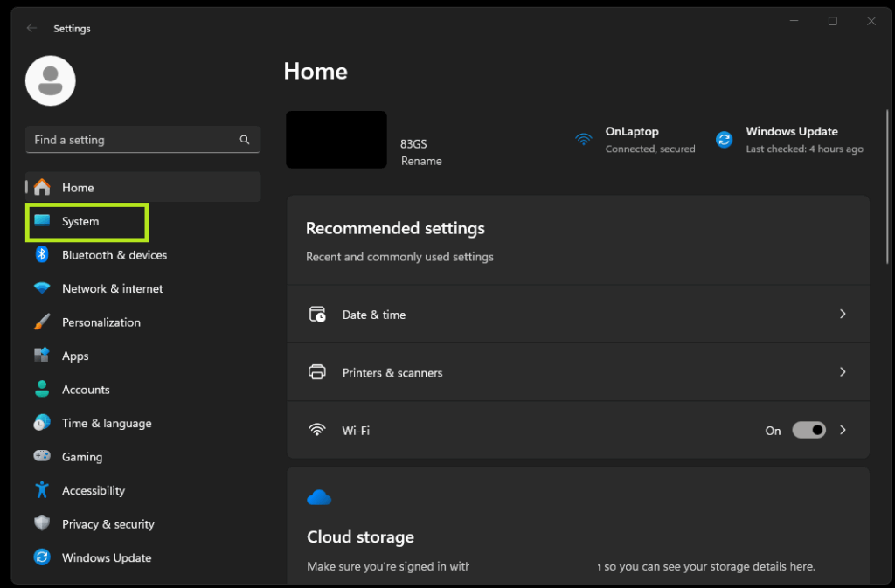This screenshot has width=895, height=588.
Task: Maximize the Settings window
Action: [x=833, y=21]
